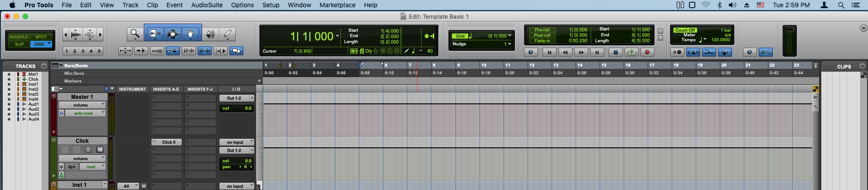The width and height of the screenshot is (868, 190).
Task: Click the Rewind transport button
Action: click(x=565, y=52)
